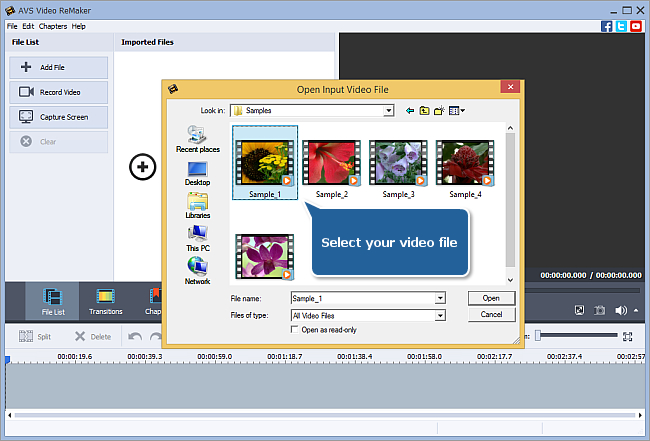This screenshot has width=650, height=441.
Task: Click the Redo arrow icon
Action: pos(156,337)
